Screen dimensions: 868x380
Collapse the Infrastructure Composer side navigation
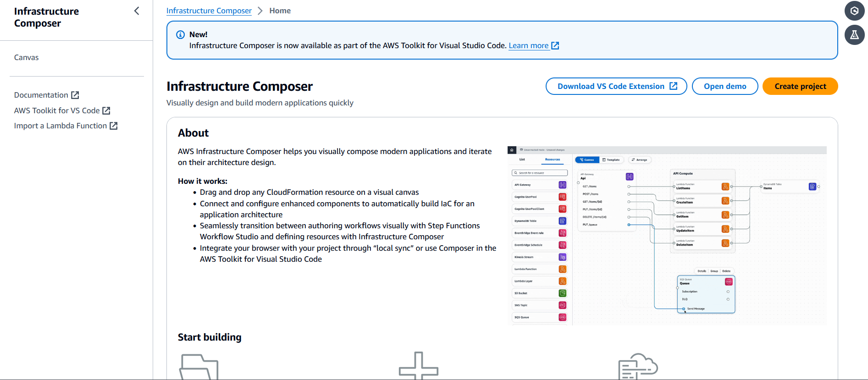pos(136,11)
